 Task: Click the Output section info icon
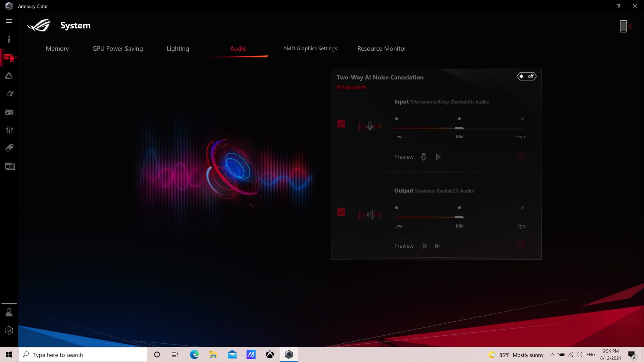(521, 245)
